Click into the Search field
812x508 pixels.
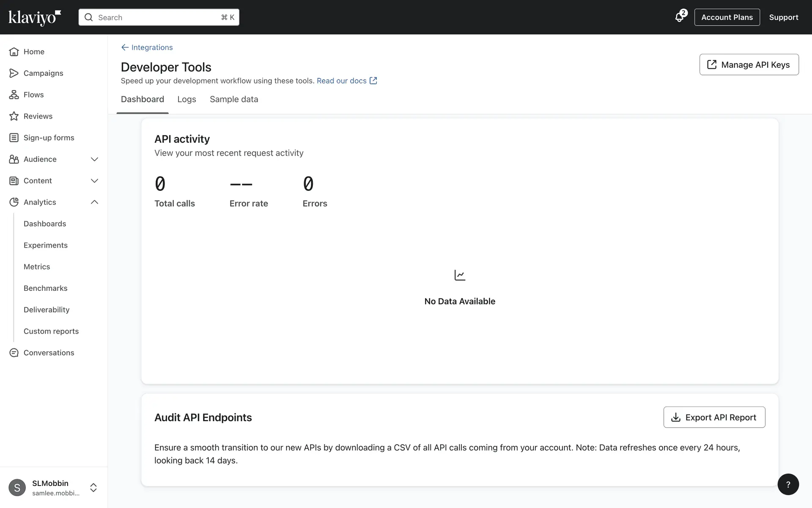point(159,17)
